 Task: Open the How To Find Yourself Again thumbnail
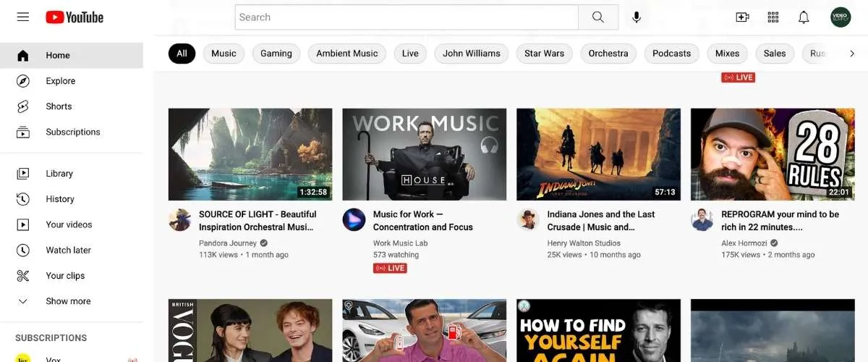coord(599,331)
